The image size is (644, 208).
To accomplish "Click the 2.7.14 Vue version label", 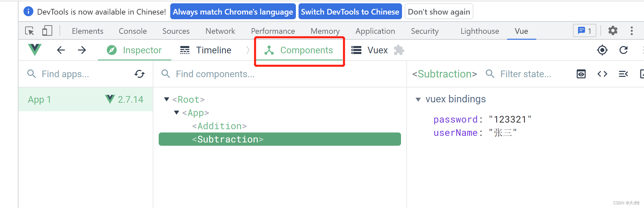I will tap(131, 99).
